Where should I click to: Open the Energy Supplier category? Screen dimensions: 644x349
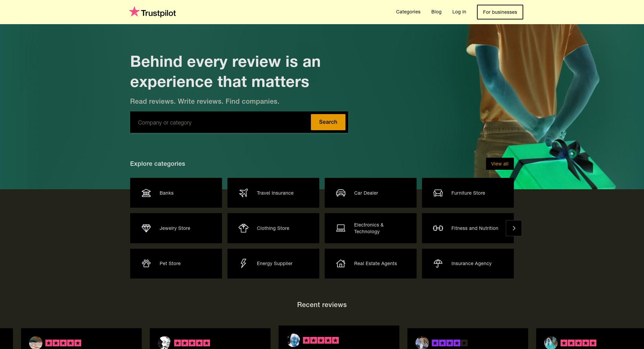point(273,263)
